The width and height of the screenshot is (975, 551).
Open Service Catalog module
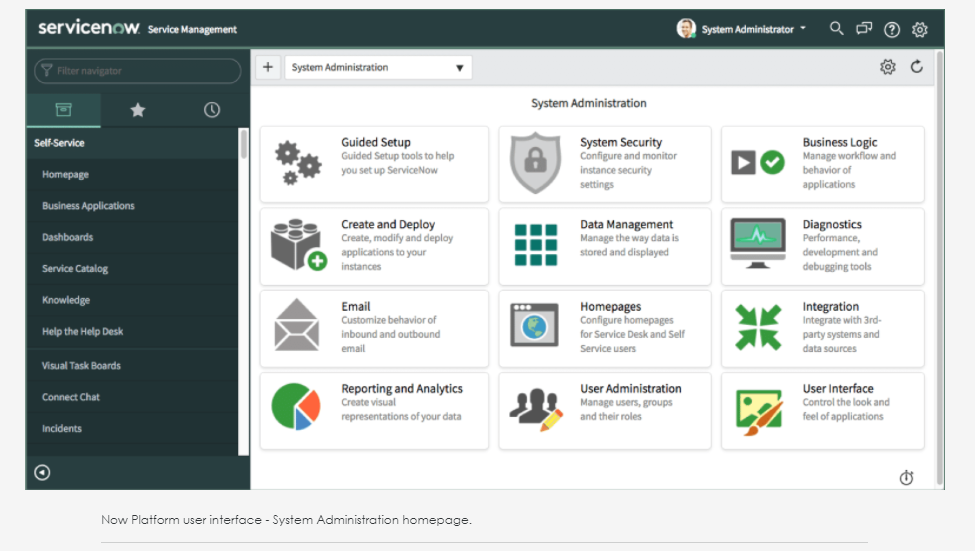(75, 269)
